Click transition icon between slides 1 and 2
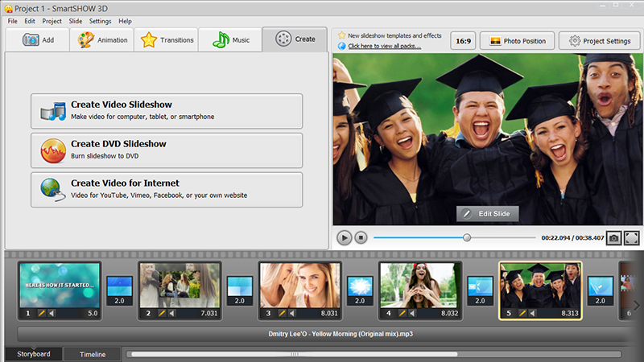Viewport: 644px width, 362px height. tap(119, 290)
